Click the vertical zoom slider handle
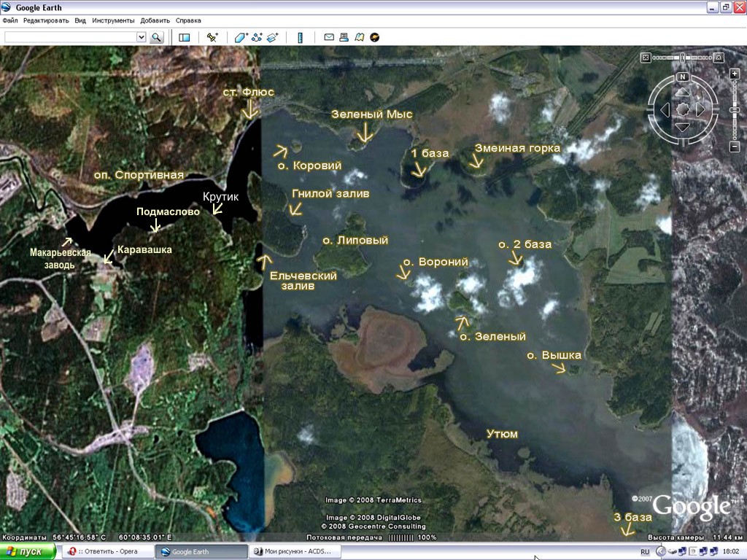Viewport: 747px width, 560px height. (x=734, y=111)
